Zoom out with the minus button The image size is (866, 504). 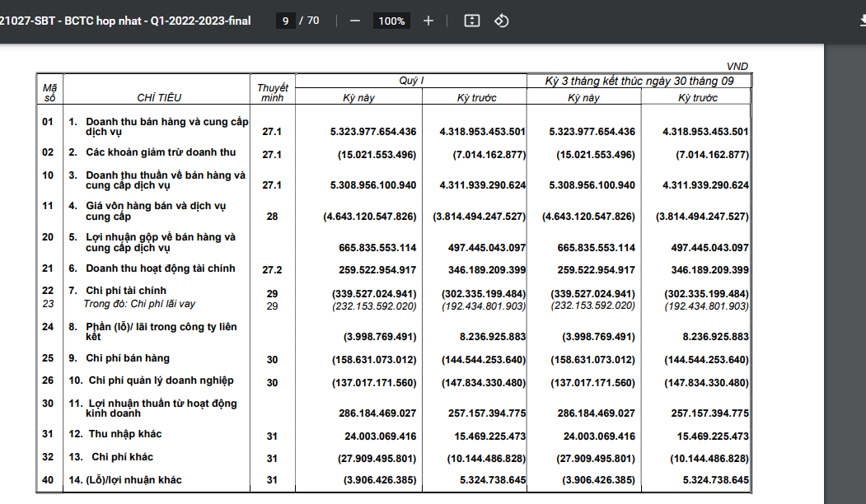click(x=355, y=21)
